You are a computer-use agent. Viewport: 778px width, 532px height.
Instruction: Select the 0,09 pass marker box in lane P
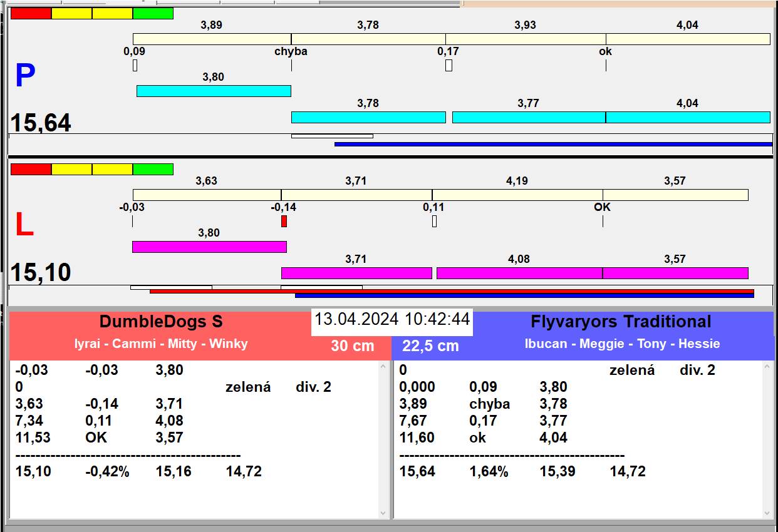(x=135, y=65)
